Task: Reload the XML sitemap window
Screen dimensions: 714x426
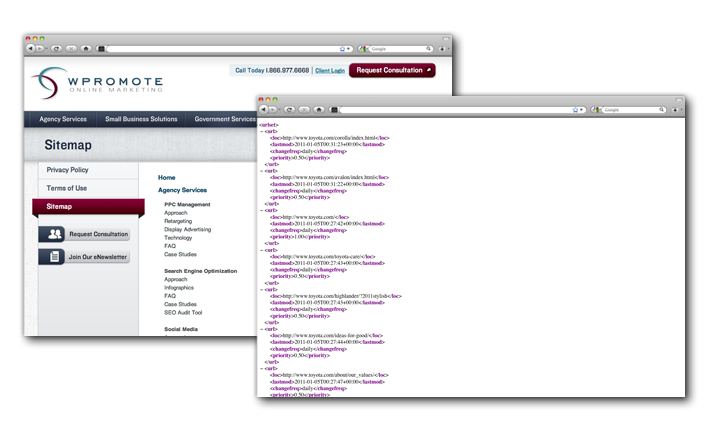Action: (x=290, y=109)
